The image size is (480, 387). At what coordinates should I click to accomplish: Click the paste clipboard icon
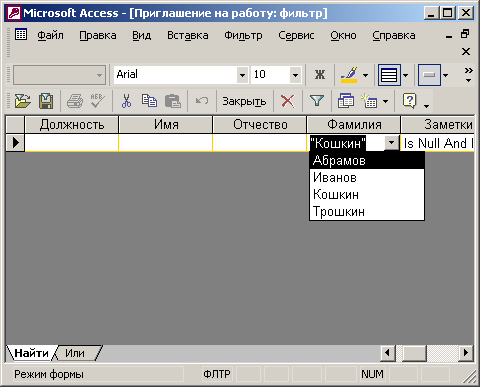[x=173, y=101]
